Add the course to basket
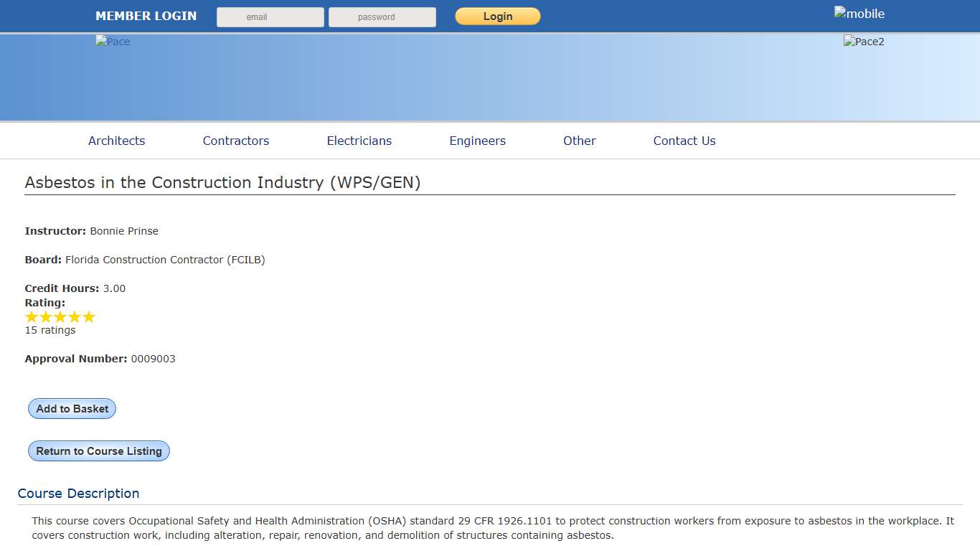The width and height of the screenshot is (980, 551). [x=72, y=409]
